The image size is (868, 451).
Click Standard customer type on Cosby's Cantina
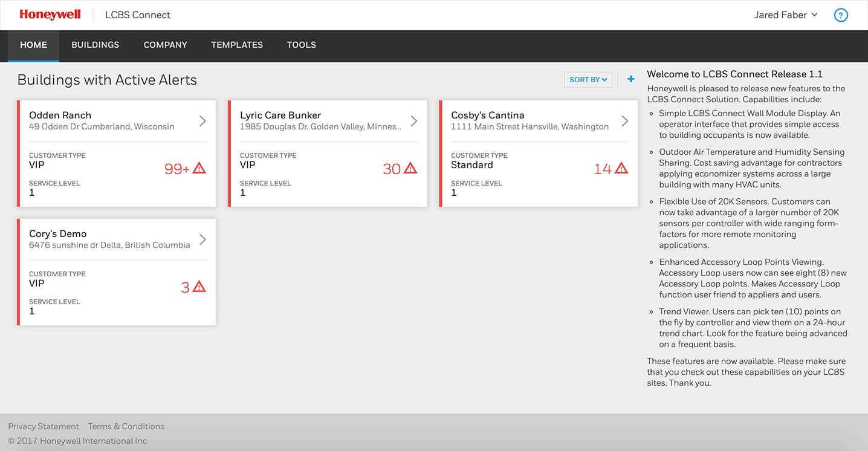pos(472,165)
